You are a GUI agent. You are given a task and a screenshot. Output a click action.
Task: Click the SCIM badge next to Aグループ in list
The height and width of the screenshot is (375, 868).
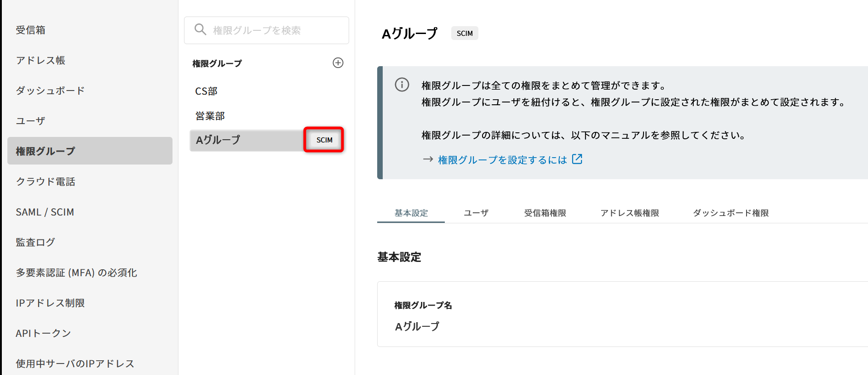click(x=324, y=140)
